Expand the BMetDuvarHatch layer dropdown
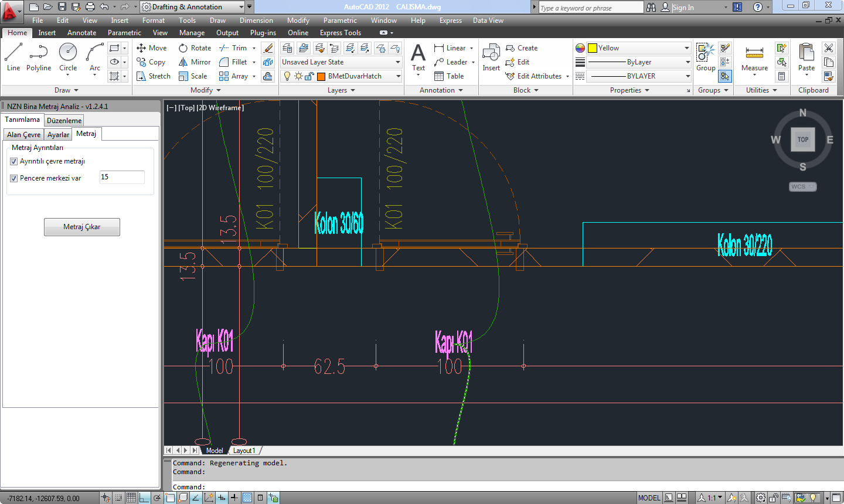844x504 pixels. click(398, 76)
